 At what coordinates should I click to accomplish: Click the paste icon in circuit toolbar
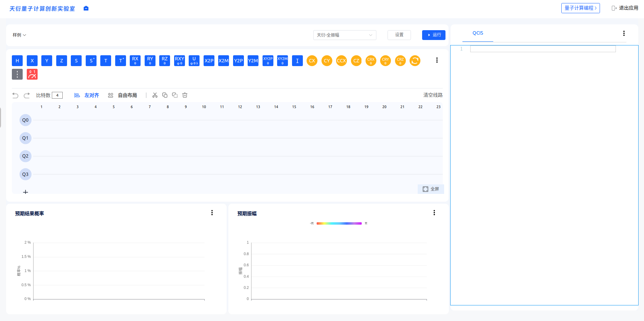click(175, 95)
